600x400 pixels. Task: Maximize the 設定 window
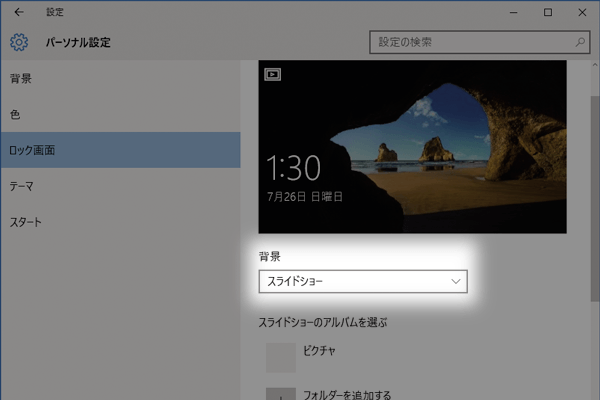[x=548, y=12]
